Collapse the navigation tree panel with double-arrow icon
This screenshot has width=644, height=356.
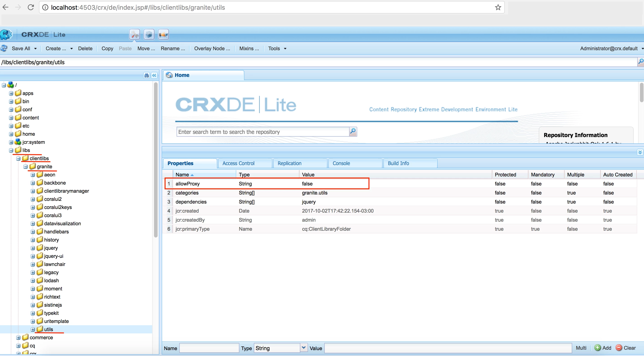(154, 75)
